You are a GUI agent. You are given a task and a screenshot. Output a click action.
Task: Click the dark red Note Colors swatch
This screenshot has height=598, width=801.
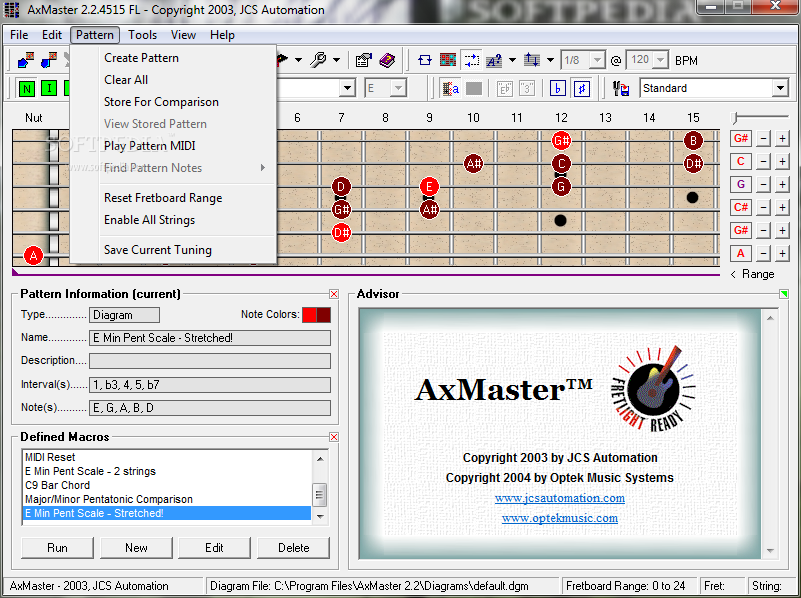[x=323, y=315]
